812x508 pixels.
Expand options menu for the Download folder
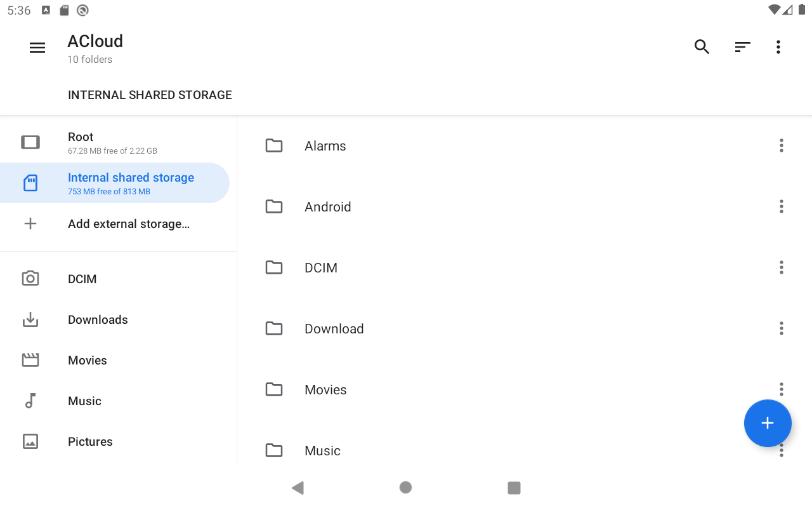pyautogui.click(x=782, y=329)
